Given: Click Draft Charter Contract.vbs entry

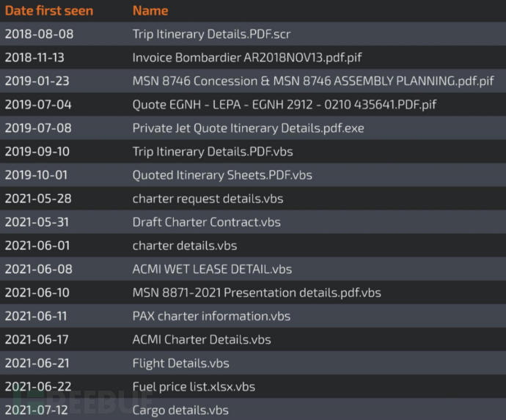Looking at the screenshot, I should (206, 222).
